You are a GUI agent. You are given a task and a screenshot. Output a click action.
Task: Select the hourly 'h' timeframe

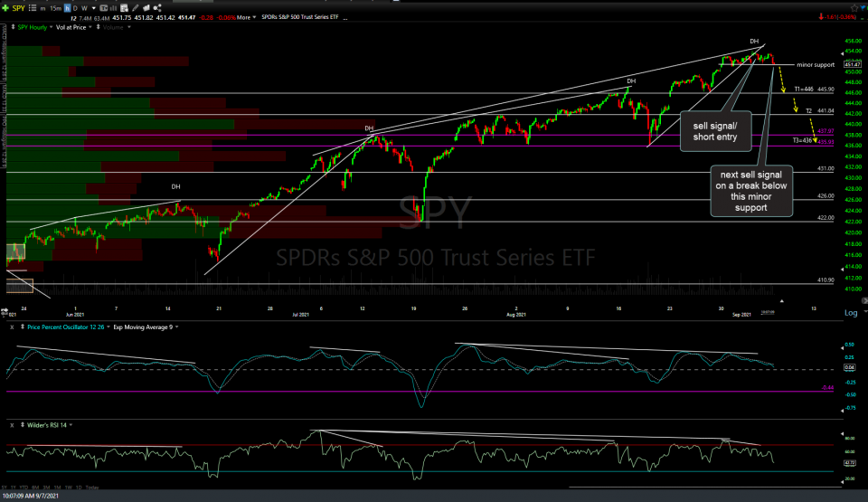coord(67,8)
